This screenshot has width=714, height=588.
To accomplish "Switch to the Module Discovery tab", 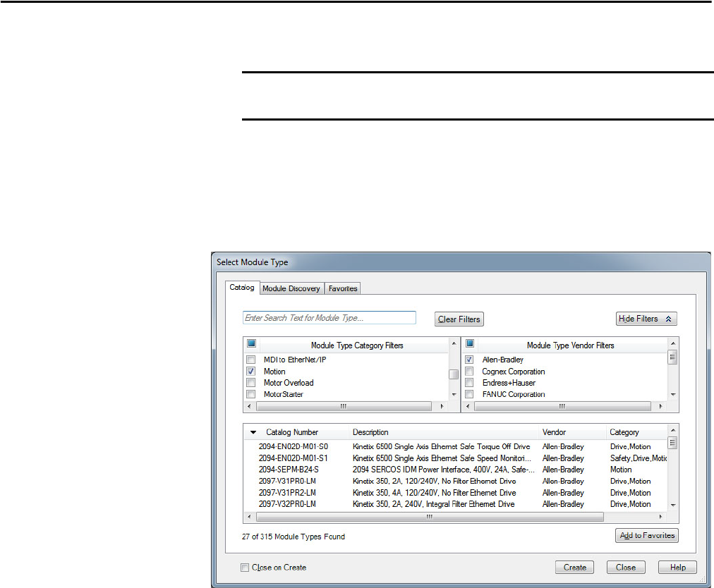I will pyautogui.click(x=291, y=288).
